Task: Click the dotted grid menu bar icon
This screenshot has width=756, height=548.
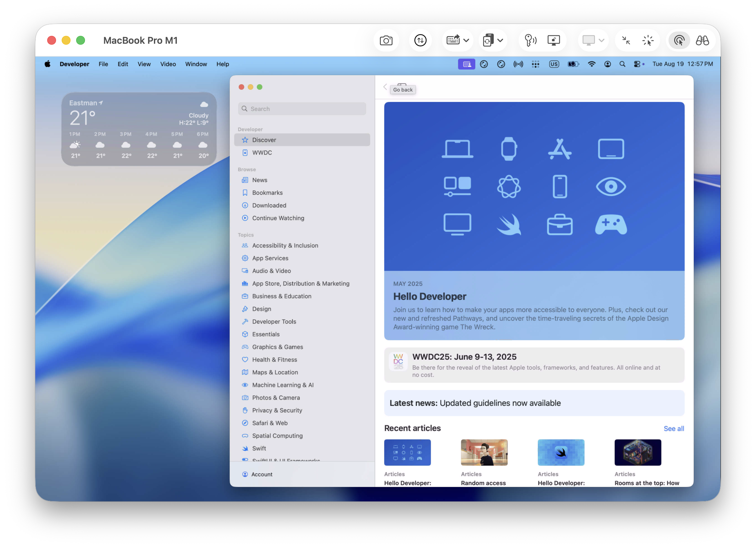Action: click(535, 64)
